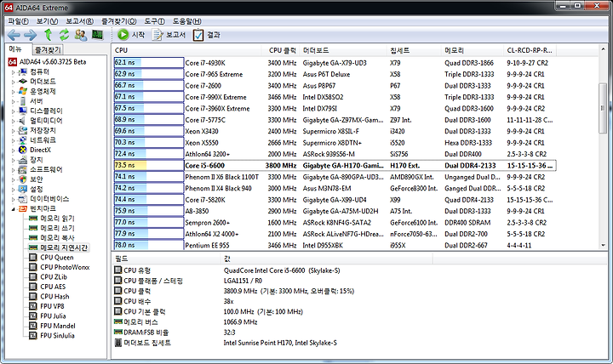Switch to the 즐겨찾기 sidebar tab
613x364 pixels.
(x=48, y=50)
